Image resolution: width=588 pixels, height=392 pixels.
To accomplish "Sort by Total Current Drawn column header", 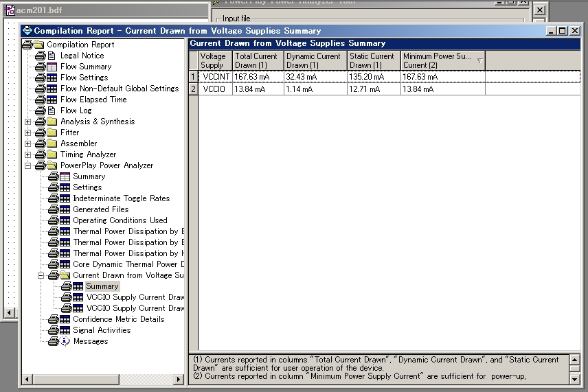I will tap(258, 60).
